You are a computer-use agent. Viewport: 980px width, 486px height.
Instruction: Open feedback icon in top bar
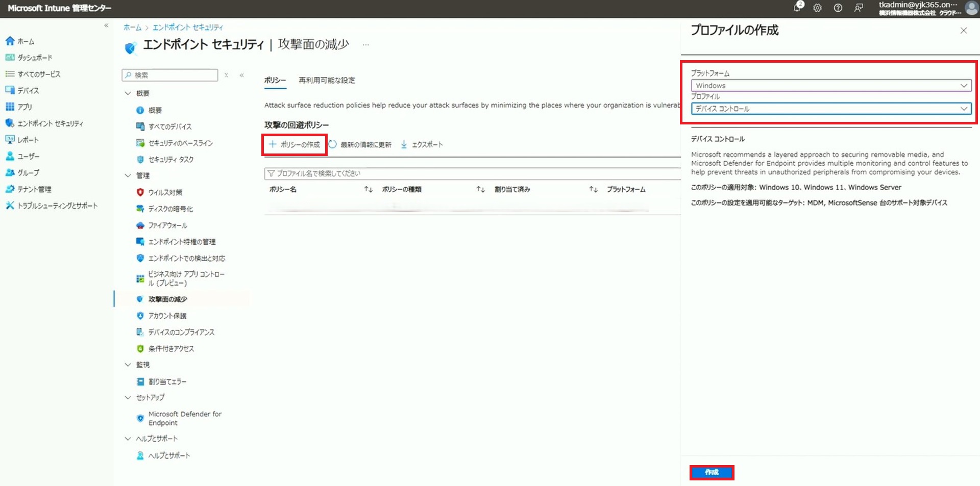click(x=859, y=8)
